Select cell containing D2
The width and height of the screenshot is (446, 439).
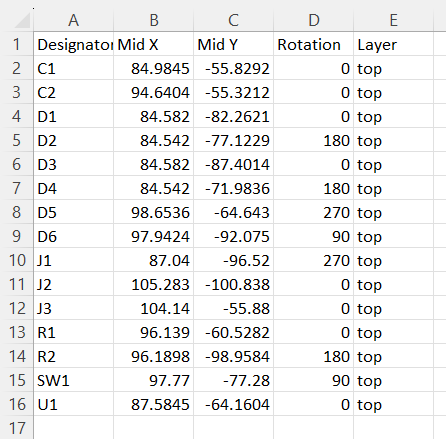[74, 140]
